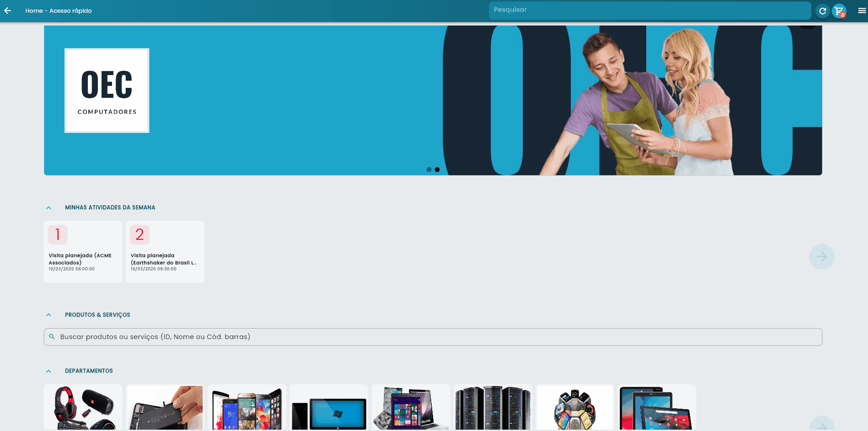Screen dimensions: 868x431
Task: Open the hamburger menu
Action: tap(862, 10)
